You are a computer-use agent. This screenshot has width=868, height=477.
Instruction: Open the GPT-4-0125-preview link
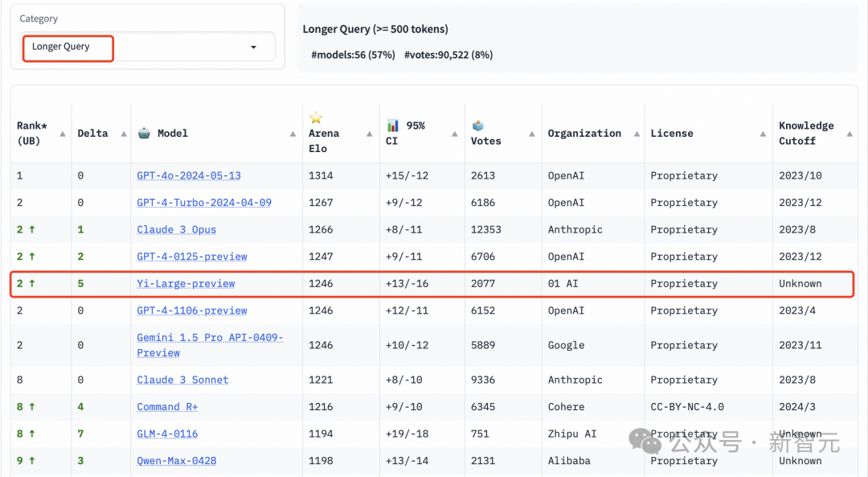[x=192, y=257]
